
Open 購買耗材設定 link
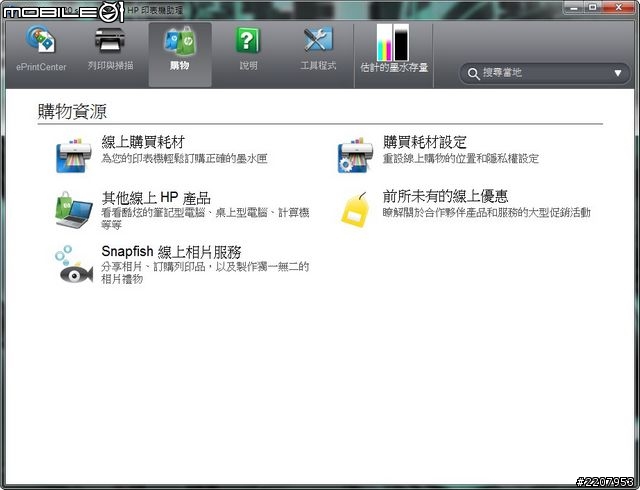tap(424, 142)
